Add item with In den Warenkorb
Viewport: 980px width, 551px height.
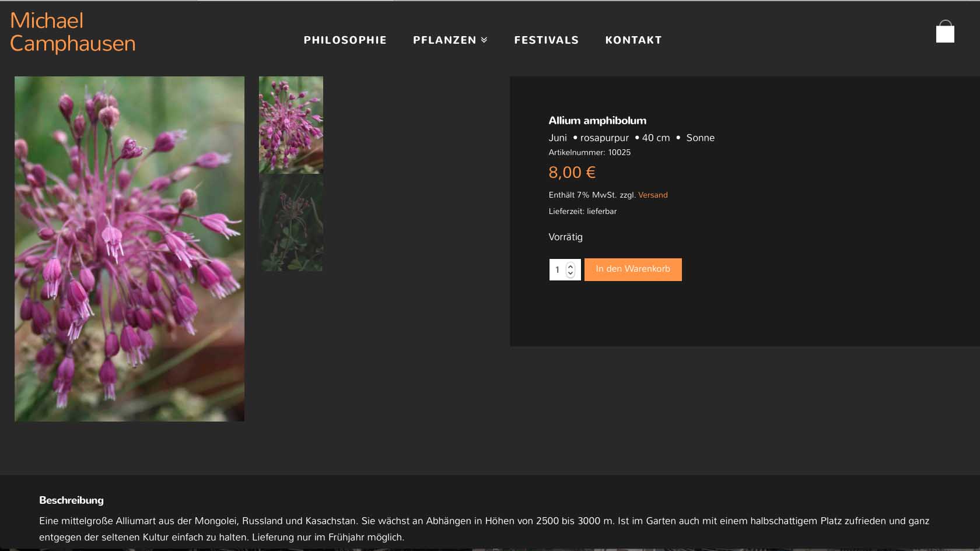click(x=633, y=269)
